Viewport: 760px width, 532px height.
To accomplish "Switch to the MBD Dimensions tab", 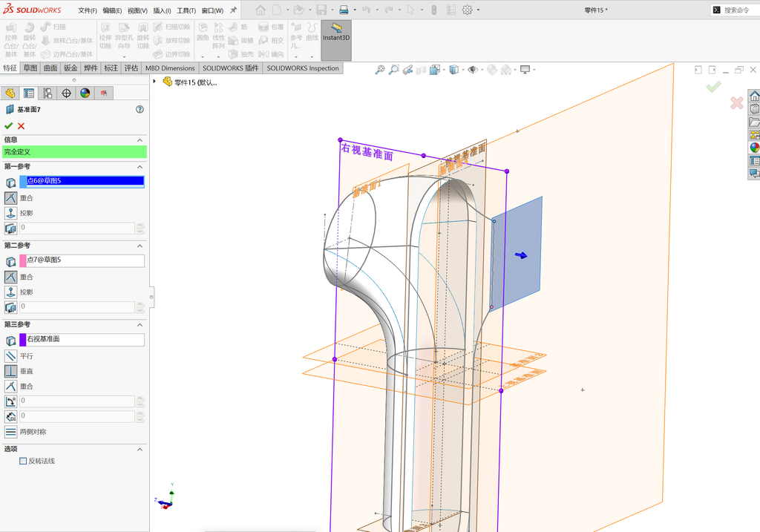I will pyautogui.click(x=170, y=68).
